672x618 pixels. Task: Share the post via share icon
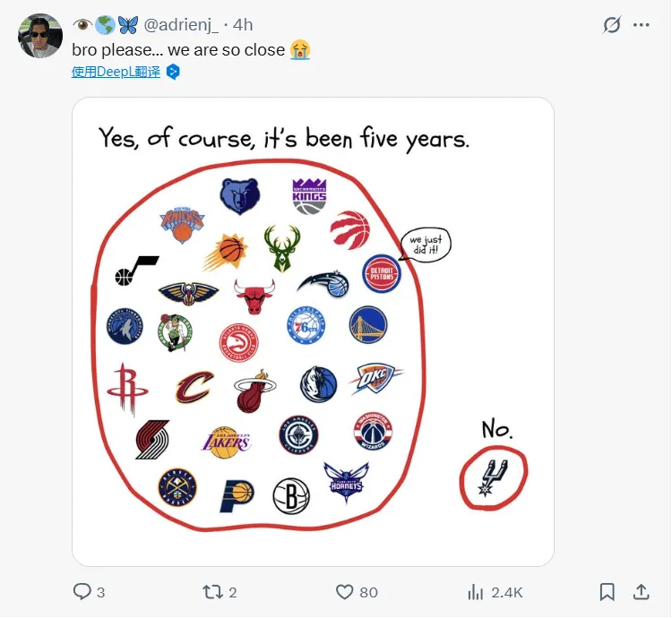[642, 592]
